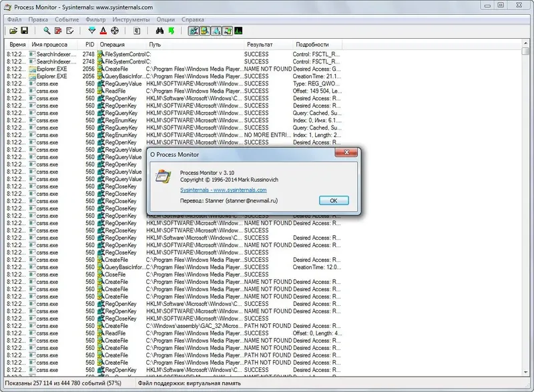Select the Explorer.EXE QueryBasicInfor... row
534x392 pixels.
174,76
